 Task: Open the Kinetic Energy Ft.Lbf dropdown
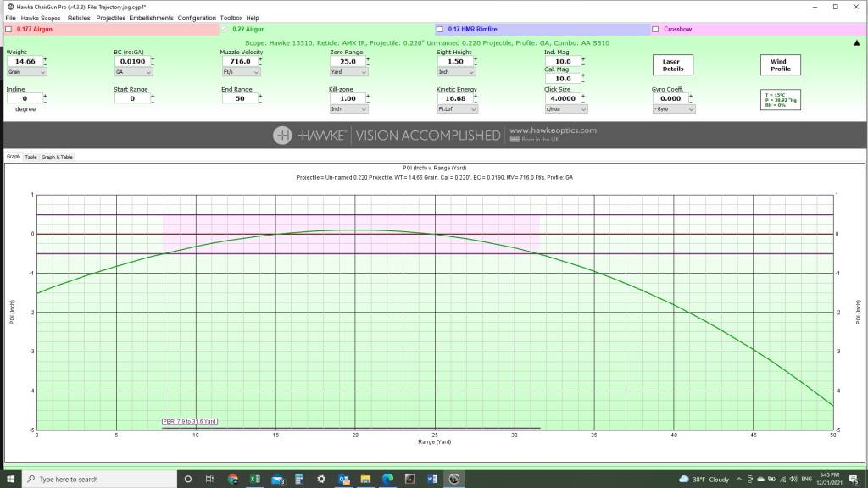(457, 109)
